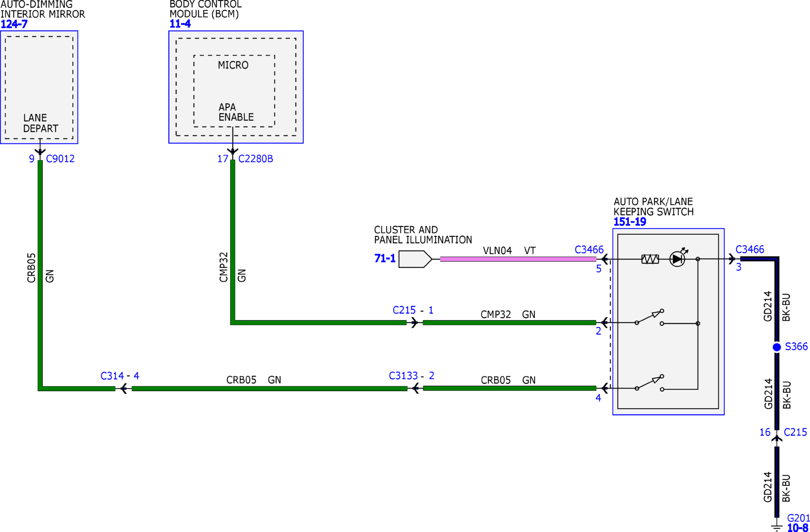Click the MICRO APA ENABLE block
The image size is (810, 532).
(234, 91)
